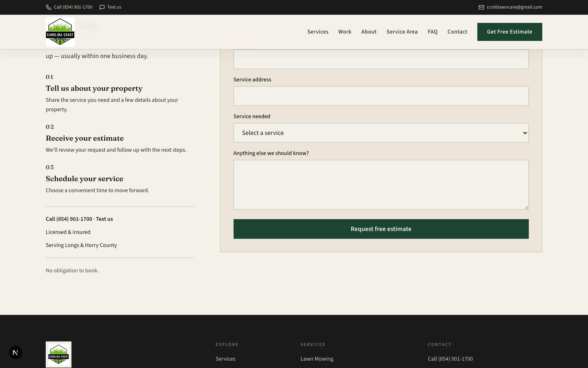Click the Carolina Coast logo in footer
Image resolution: width=588 pixels, height=368 pixels.
point(59,354)
